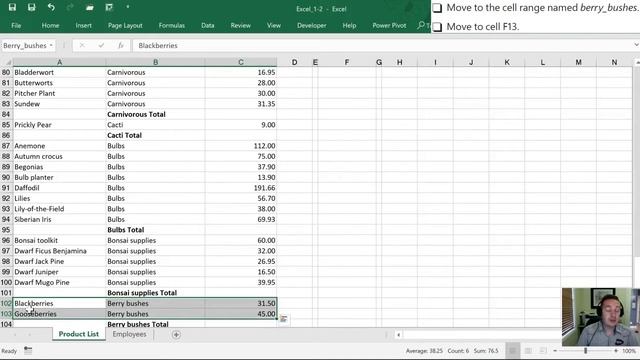Click the cell containing Dwarf Mugo Pine
640x360 pixels.
pyautogui.click(x=59, y=282)
